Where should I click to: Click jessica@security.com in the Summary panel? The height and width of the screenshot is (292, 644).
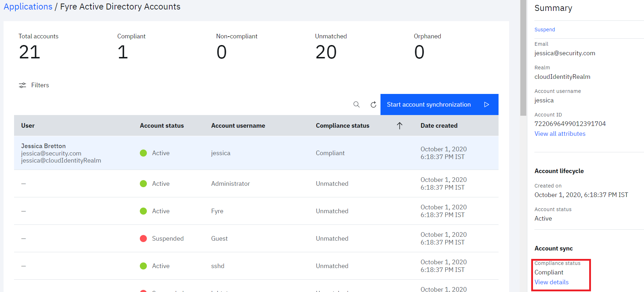tap(565, 53)
